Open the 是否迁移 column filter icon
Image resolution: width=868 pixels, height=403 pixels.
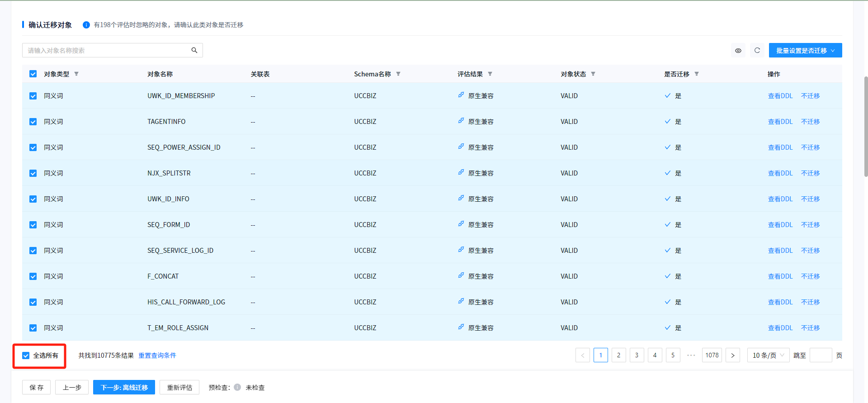697,74
